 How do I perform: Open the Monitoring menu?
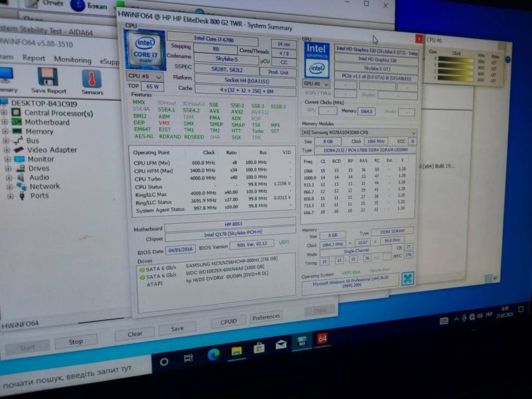coord(73,60)
